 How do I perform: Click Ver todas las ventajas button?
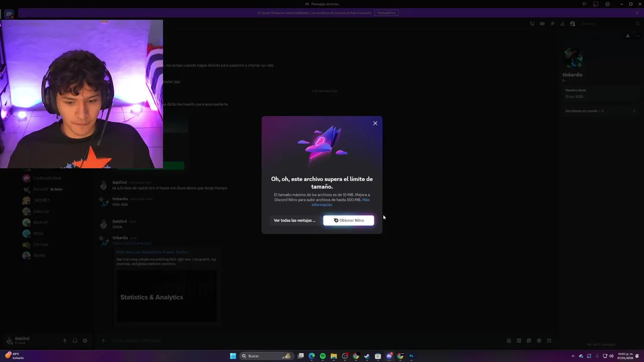294,220
